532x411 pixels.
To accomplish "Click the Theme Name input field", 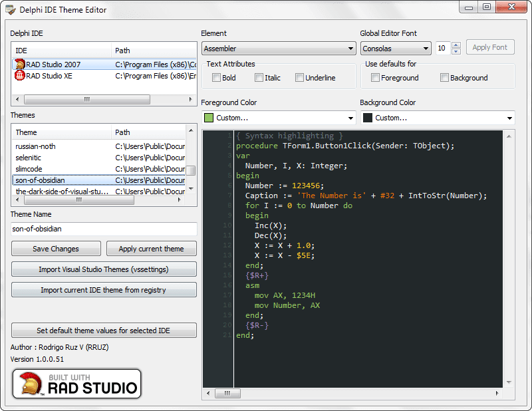I will tap(104, 229).
